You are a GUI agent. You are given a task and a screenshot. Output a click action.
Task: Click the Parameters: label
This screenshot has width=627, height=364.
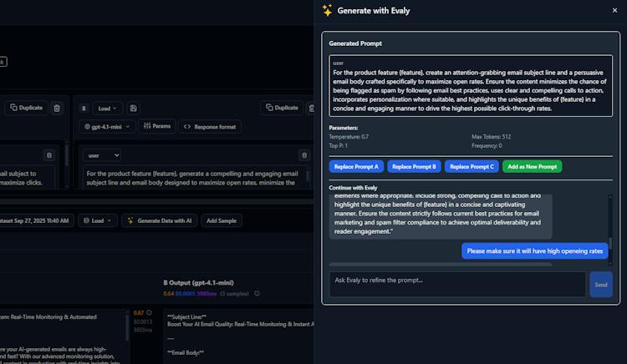[x=344, y=128]
